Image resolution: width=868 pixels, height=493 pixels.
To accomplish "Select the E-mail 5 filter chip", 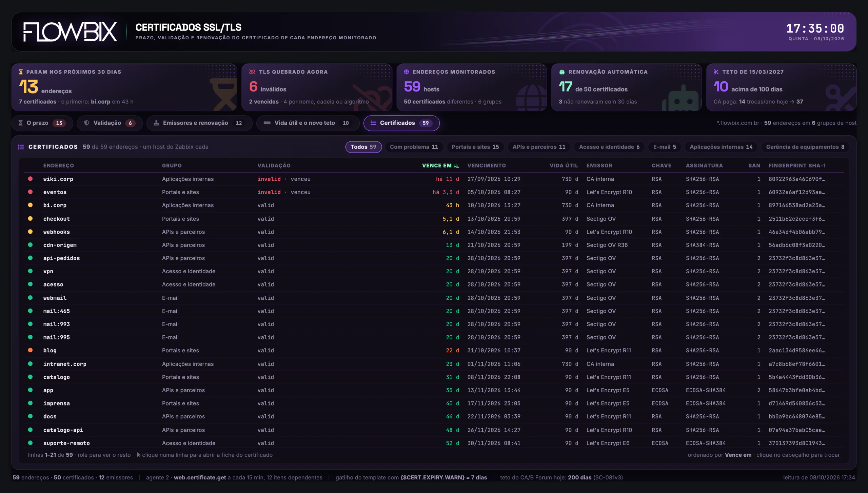I will (665, 147).
